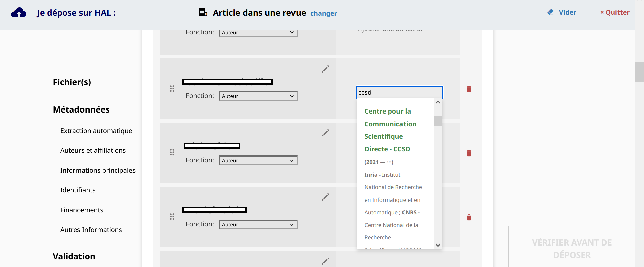Open Auteurs et affiliations in sidebar
The height and width of the screenshot is (267, 644).
(93, 150)
